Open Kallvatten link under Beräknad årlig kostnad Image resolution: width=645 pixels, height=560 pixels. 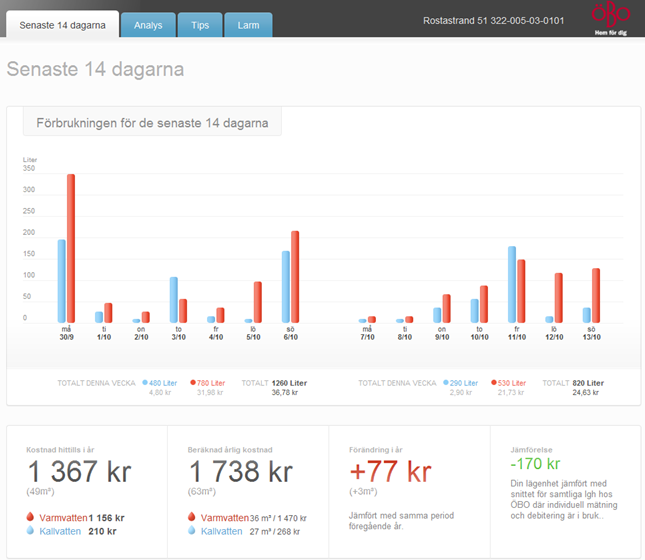pos(221,532)
